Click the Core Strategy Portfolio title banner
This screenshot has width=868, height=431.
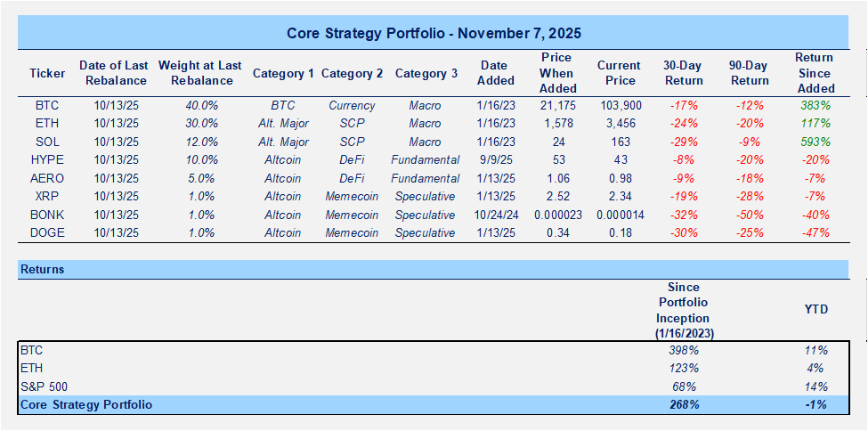434,33
